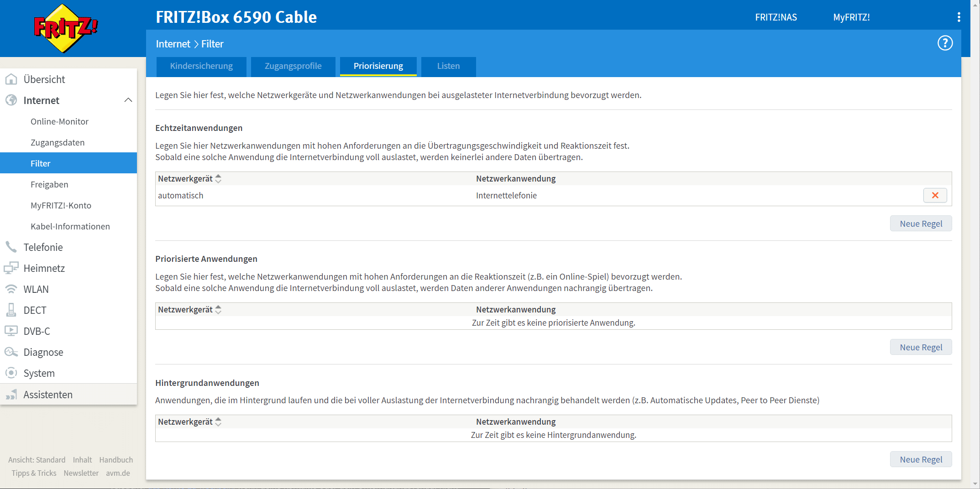Click the FRITZ! logo
Viewport: 980px width, 489px height.
pyautogui.click(x=66, y=28)
